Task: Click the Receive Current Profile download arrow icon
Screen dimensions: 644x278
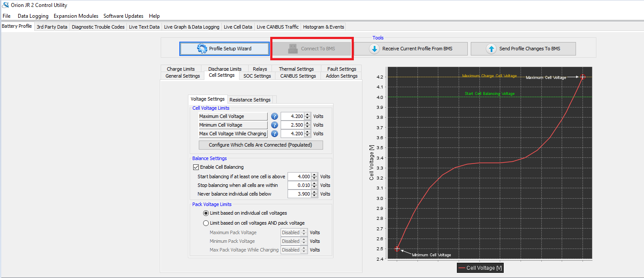Action: (374, 49)
